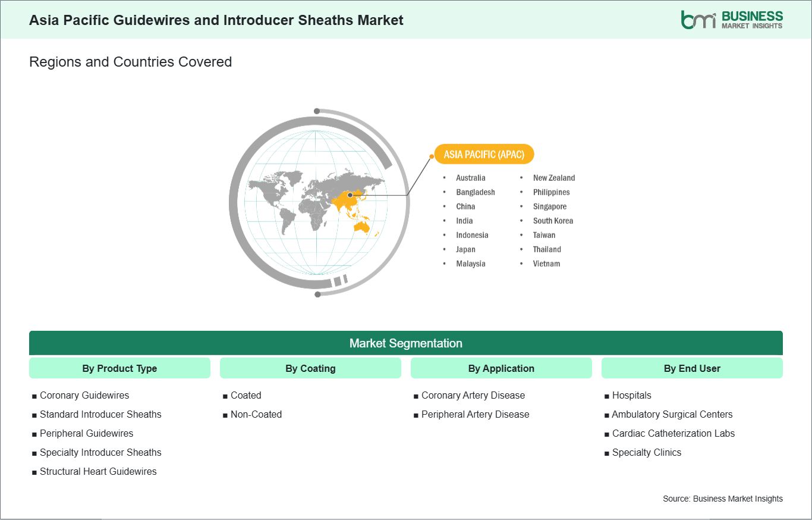Click the Vietnam list entry

pyautogui.click(x=546, y=264)
